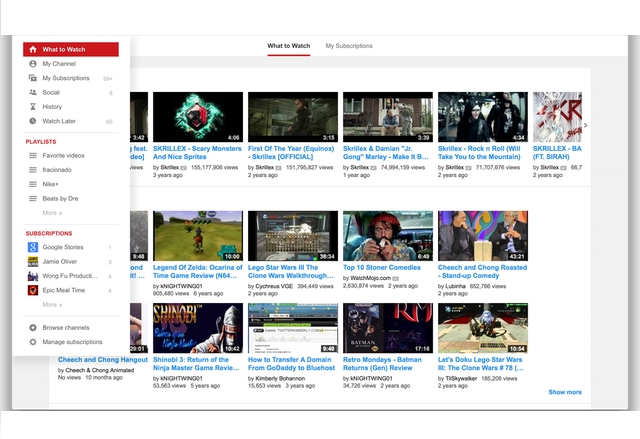Open How to Transfer A Domain title
Viewport: 640px width, 439px height.
click(x=291, y=364)
